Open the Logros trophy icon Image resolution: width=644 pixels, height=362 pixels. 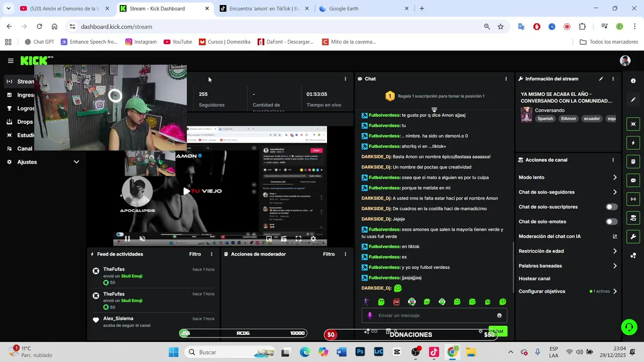coord(9,108)
